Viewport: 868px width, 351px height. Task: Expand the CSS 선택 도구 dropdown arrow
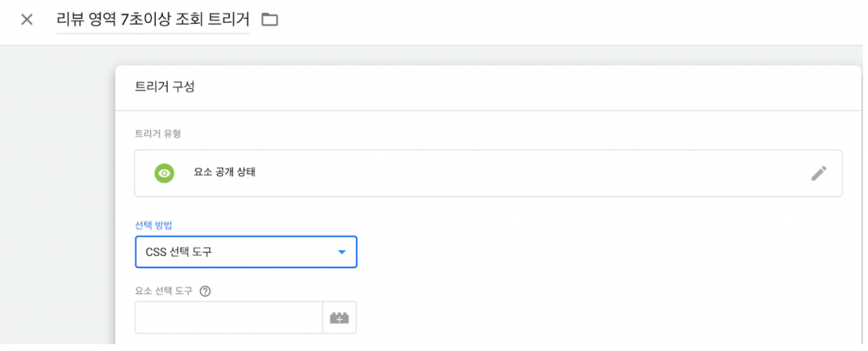tap(342, 253)
